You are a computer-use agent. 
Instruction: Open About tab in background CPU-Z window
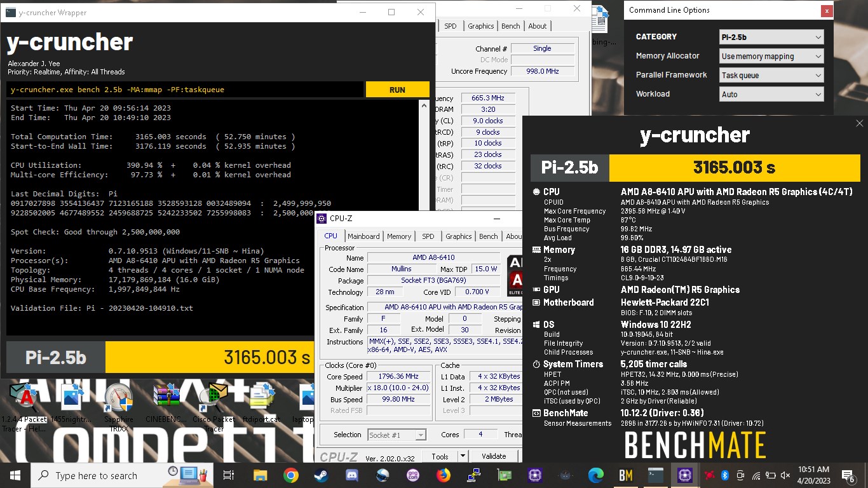[538, 26]
